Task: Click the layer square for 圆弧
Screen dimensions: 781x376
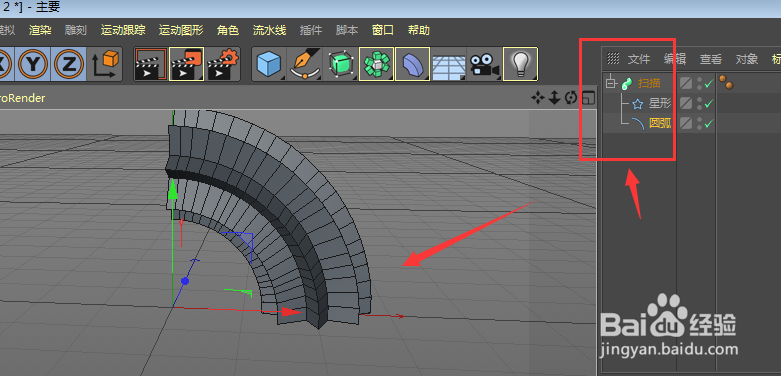Action: click(686, 123)
